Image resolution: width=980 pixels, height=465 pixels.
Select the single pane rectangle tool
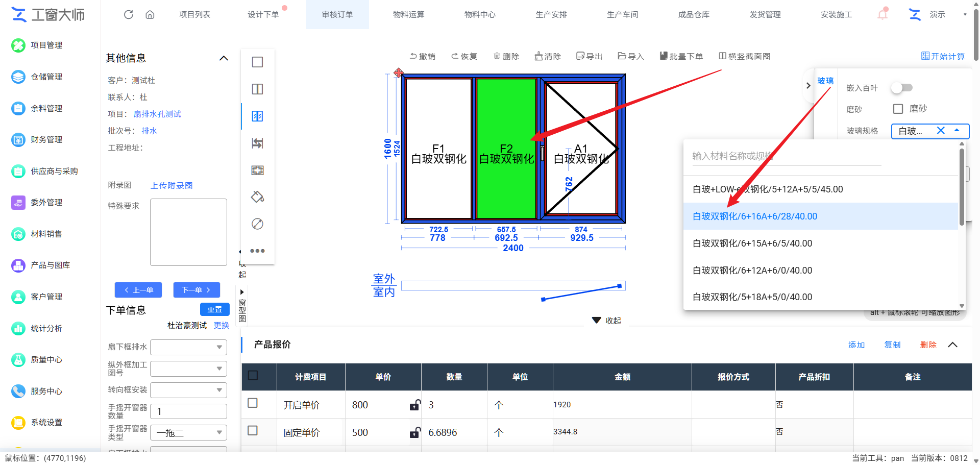[x=257, y=62]
